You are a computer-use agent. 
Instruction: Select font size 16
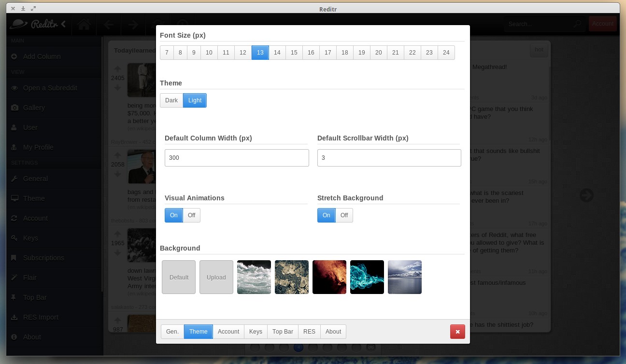coord(311,53)
